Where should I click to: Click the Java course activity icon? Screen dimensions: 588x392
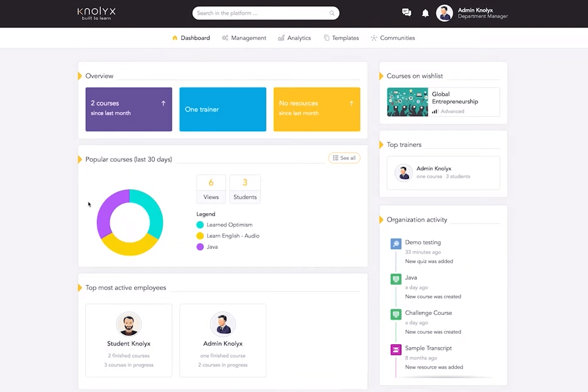click(x=396, y=279)
